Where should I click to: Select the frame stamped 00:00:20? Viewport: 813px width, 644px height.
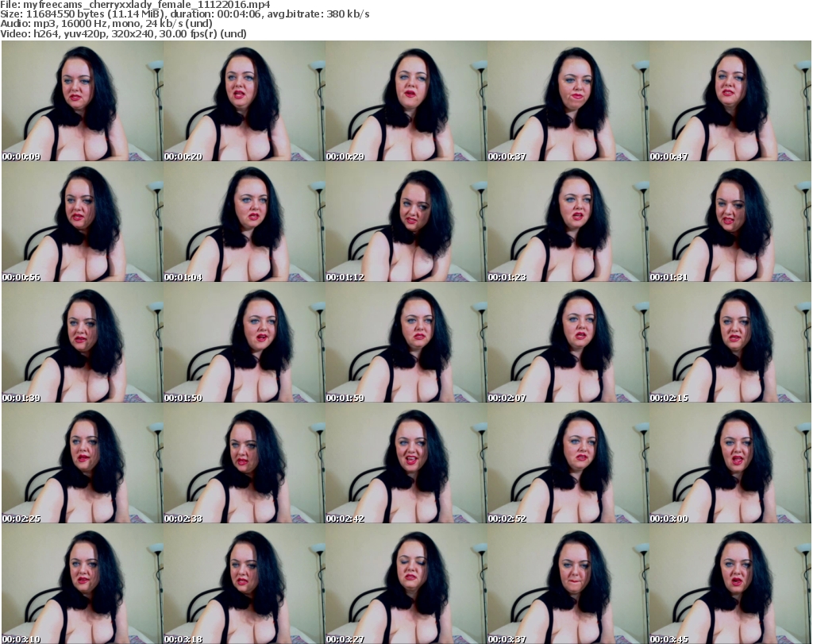[x=245, y=101]
